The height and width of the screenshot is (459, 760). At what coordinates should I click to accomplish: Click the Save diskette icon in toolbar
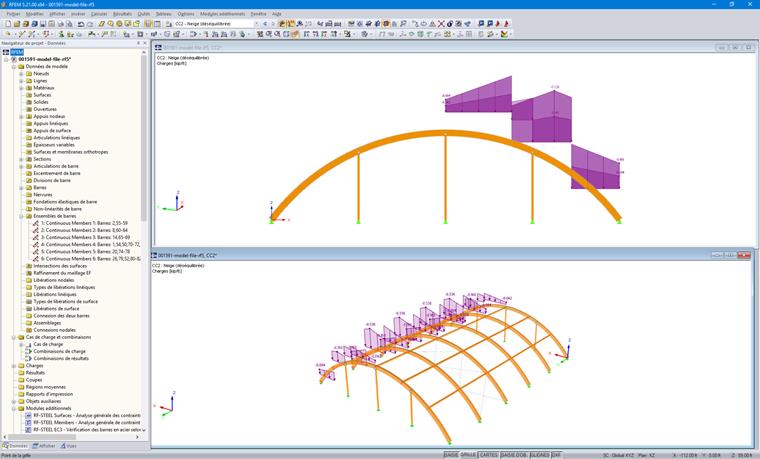click(x=43, y=24)
